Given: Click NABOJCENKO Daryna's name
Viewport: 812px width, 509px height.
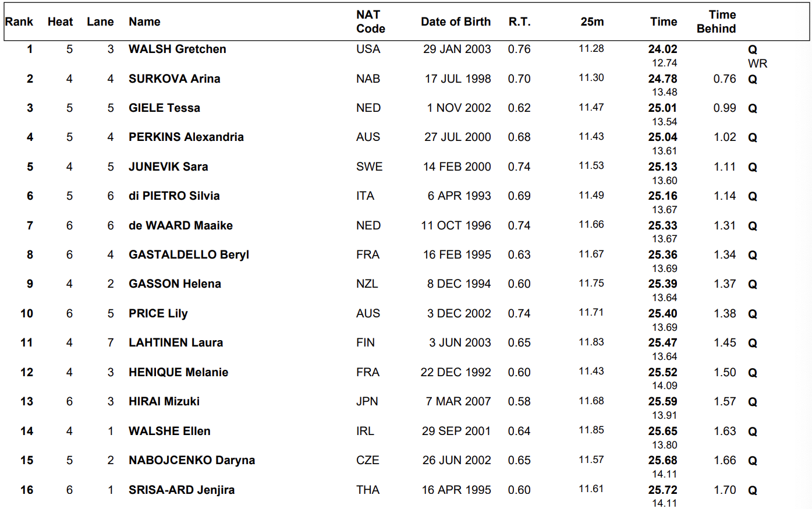Looking at the screenshot, I should point(192,460).
